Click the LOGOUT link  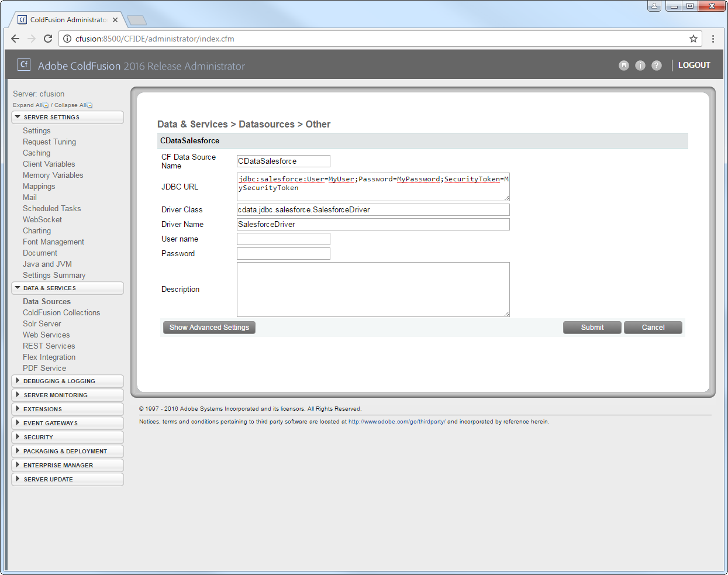coord(694,65)
